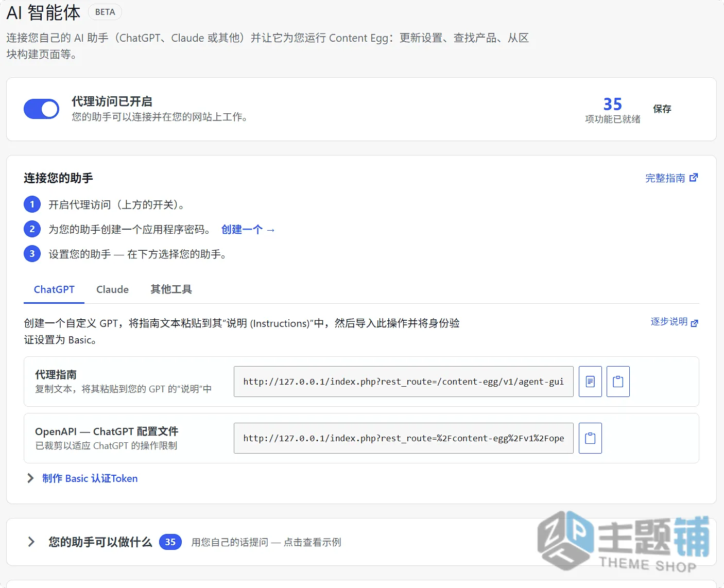Click the 您的助手可以做什么 heading

point(100,542)
